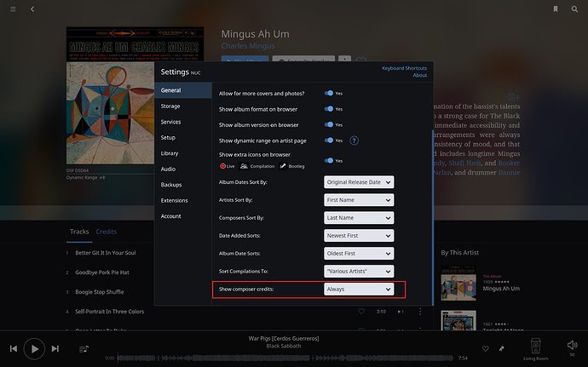The height and width of the screenshot is (367, 588).
Task: Select General settings section
Action: [x=183, y=90]
